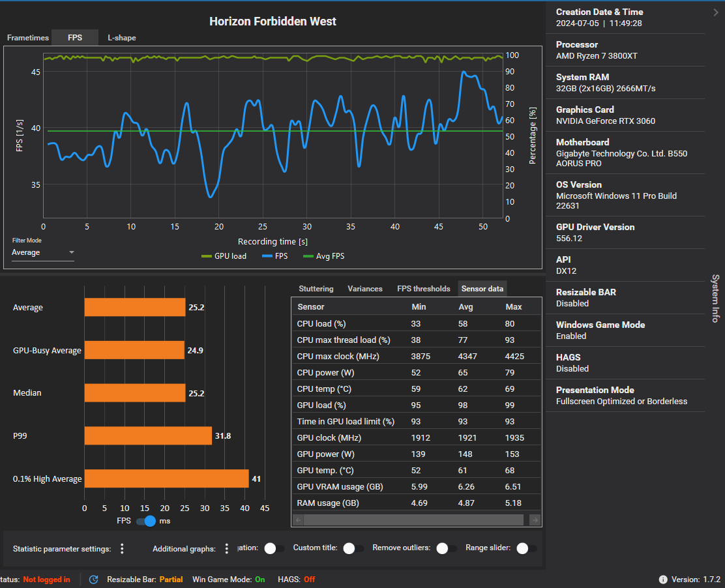Toggle Remove outliers switch

pyautogui.click(x=447, y=548)
